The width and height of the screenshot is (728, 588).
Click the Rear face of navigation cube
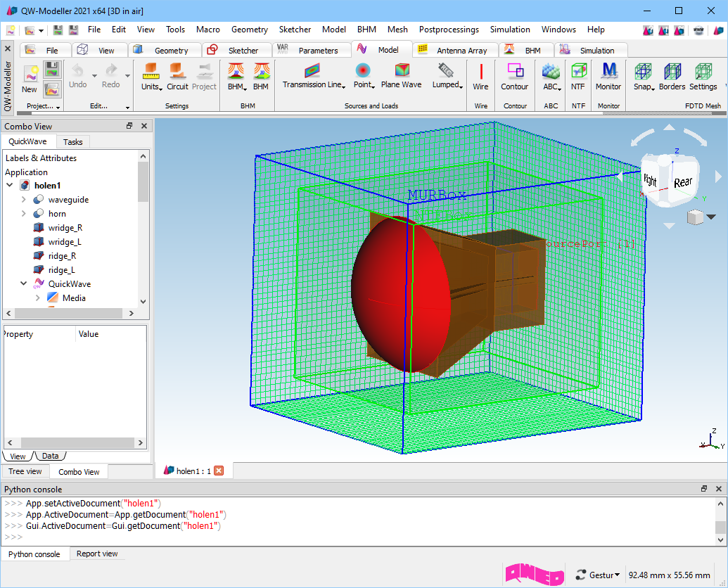click(x=683, y=183)
